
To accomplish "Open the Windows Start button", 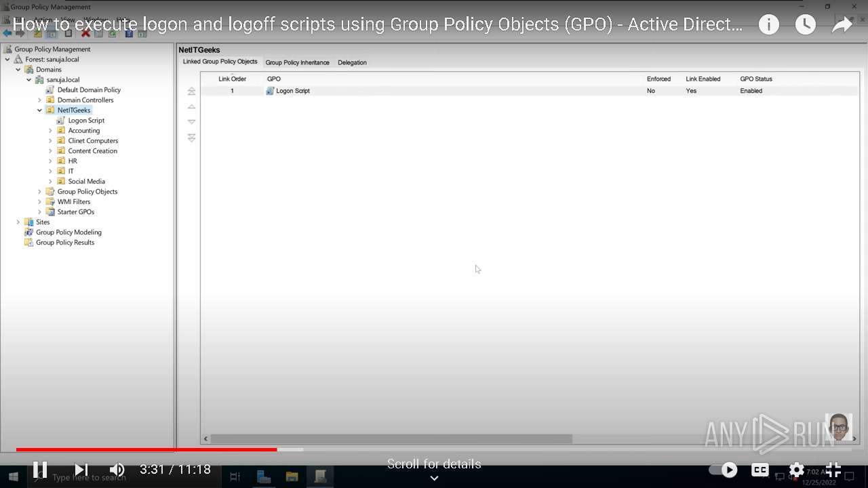I will (x=13, y=477).
